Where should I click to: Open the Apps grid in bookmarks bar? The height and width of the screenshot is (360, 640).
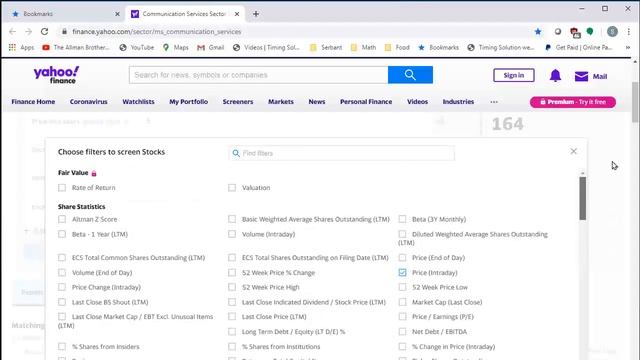pyautogui.click(x=12, y=47)
